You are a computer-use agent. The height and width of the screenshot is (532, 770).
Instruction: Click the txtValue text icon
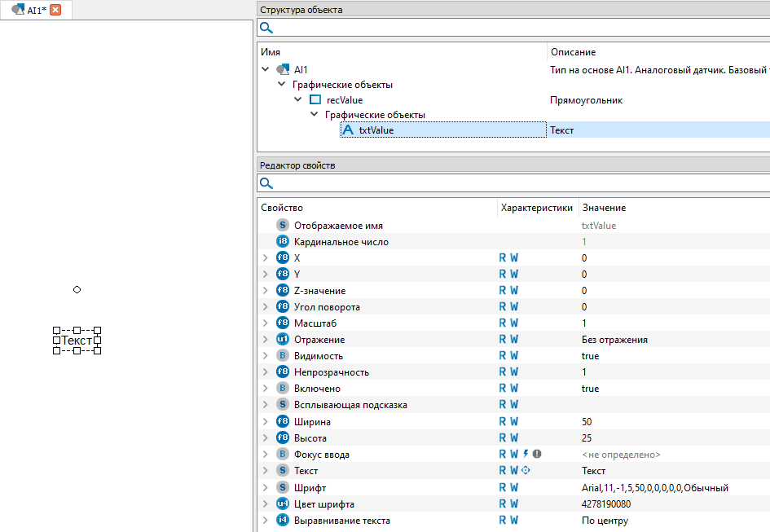click(348, 130)
